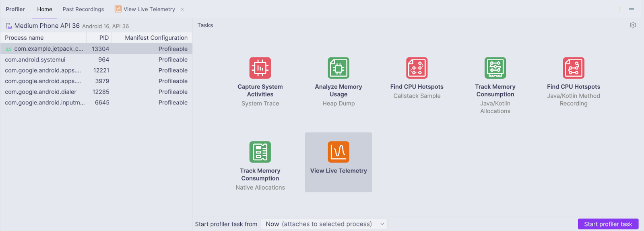
Task: Select Track Memory Consumption Native Allocations icon
Action: (x=260, y=152)
